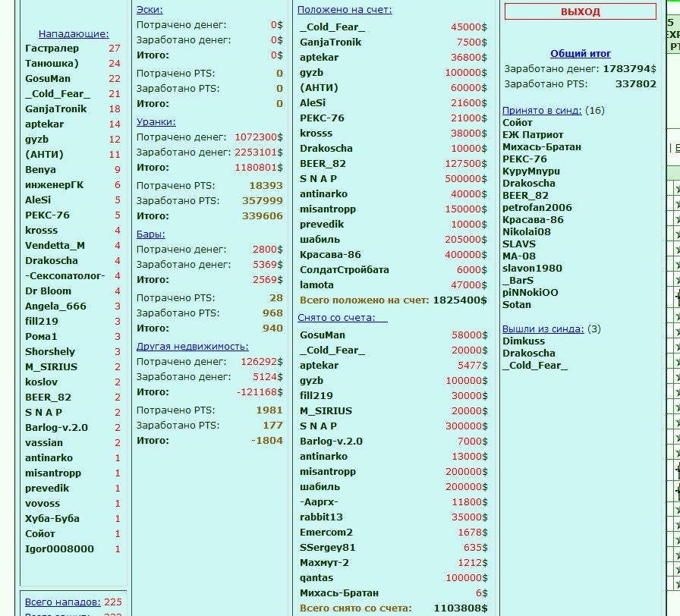Click depositor prevedik with 10000$
The height and width of the screenshot is (616, 680).
point(322,225)
